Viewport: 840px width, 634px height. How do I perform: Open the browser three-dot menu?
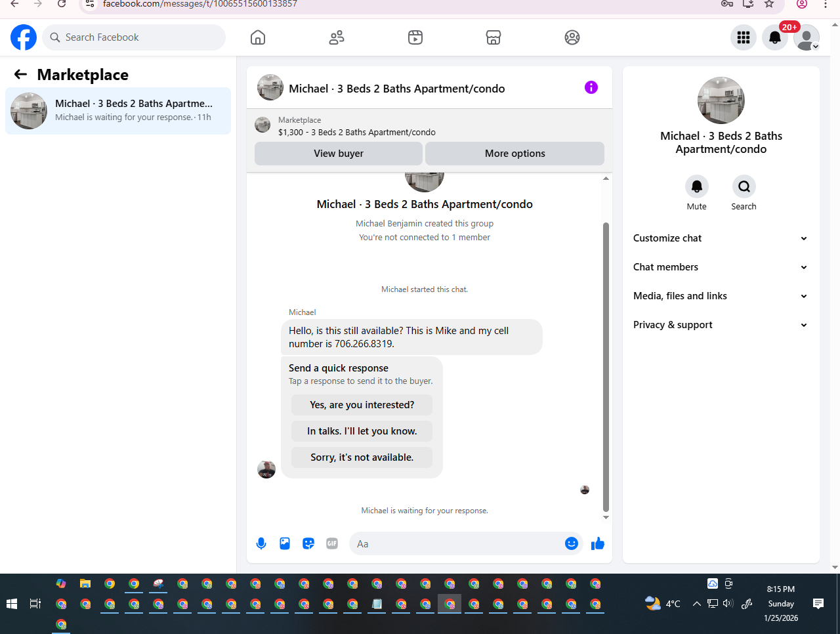coord(826,4)
